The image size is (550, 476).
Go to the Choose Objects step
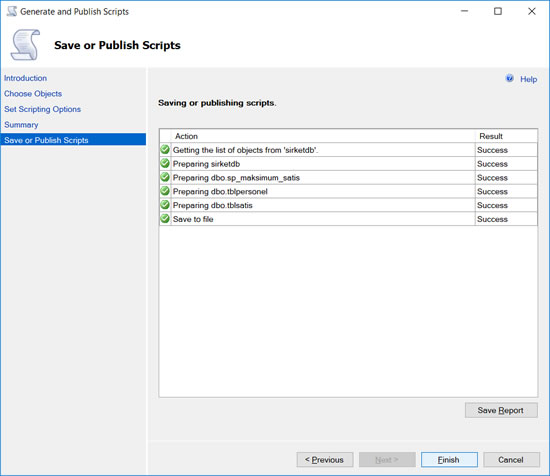(x=33, y=94)
